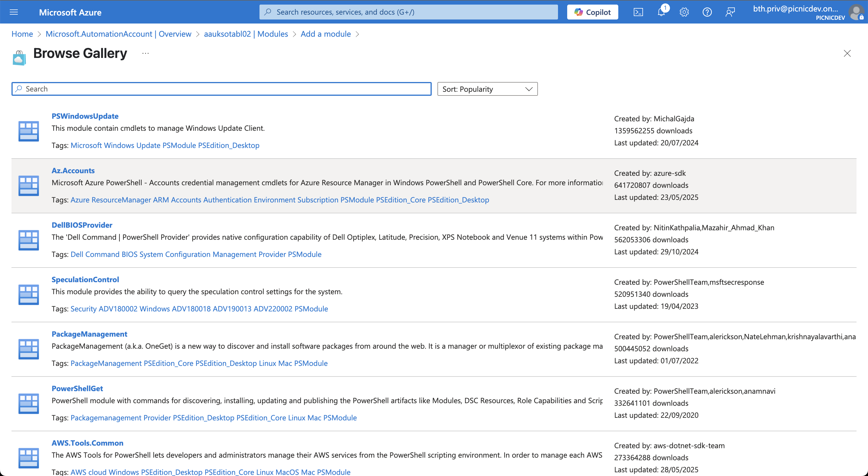Viewport: 868px width, 476px height.
Task: Open Microsoft.AutomationAccount | Overview breadcrumb
Action: click(118, 34)
